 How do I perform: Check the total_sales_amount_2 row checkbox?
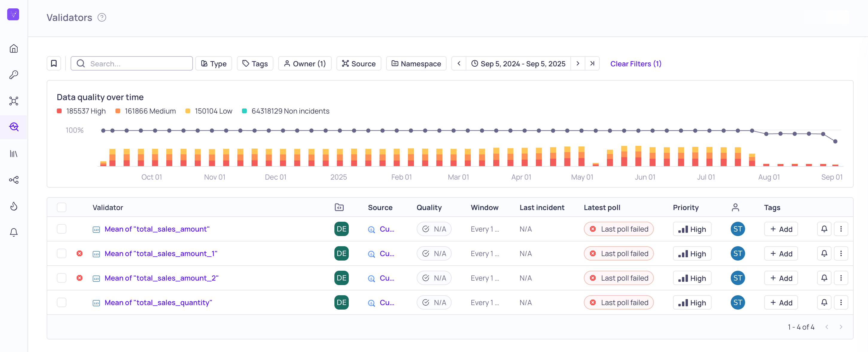pyautogui.click(x=62, y=278)
